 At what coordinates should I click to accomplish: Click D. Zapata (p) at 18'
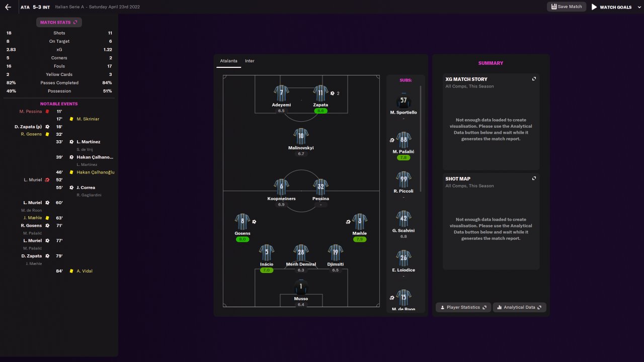(28, 127)
